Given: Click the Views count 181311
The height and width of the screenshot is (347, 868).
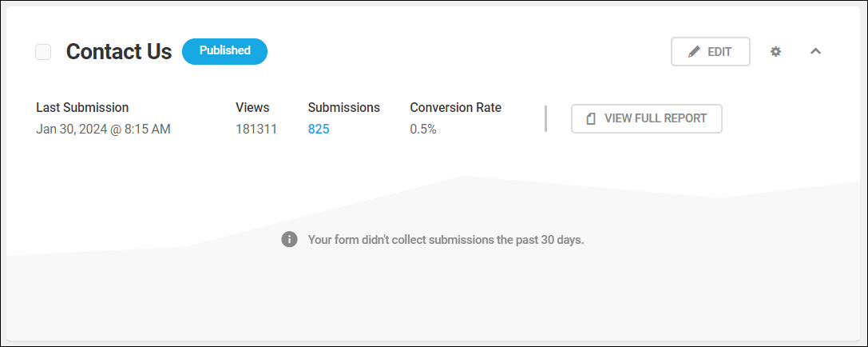Looking at the screenshot, I should pyautogui.click(x=256, y=130).
